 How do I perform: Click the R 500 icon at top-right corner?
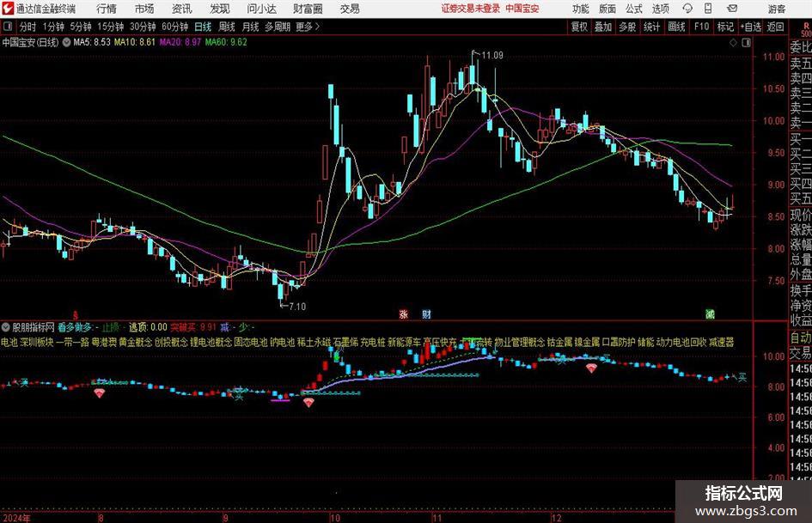pyautogui.click(x=806, y=28)
